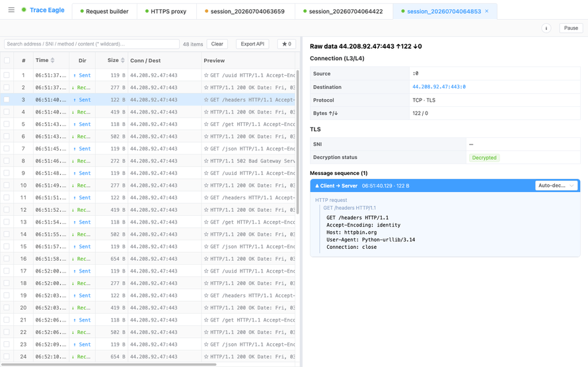Image resolution: width=588 pixels, height=367 pixels.
Task: Check the checkbox for row 1
Action: pos(7,75)
